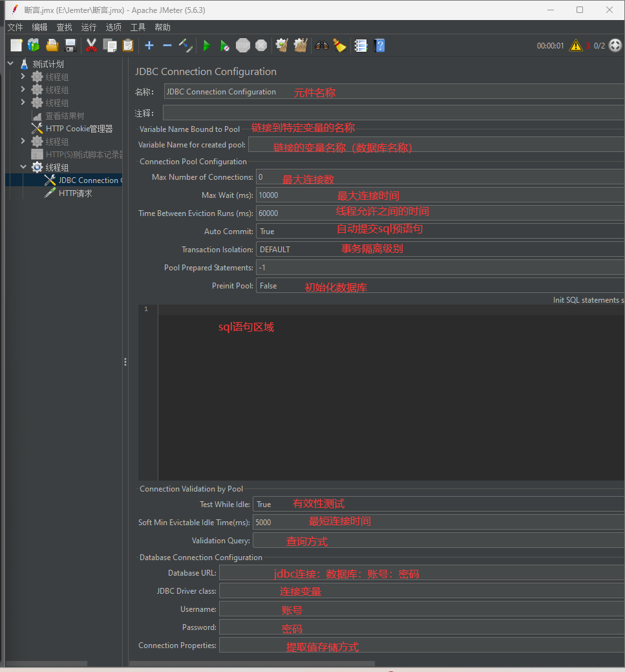Open the 文件 menu
625x672 pixels.
click(x=16, y=27)
